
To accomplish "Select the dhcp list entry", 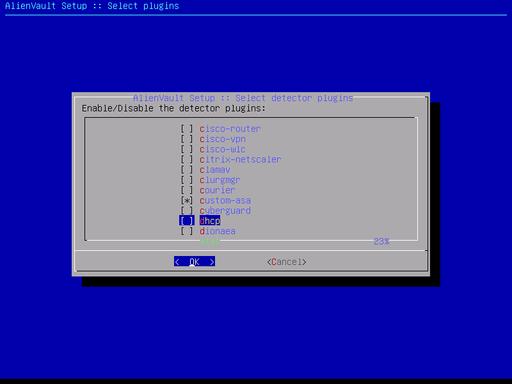I will (210, 221).
